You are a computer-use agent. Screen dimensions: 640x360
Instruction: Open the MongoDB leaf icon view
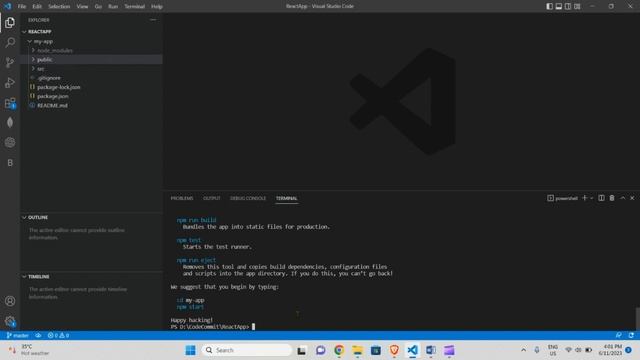point(10,122)
